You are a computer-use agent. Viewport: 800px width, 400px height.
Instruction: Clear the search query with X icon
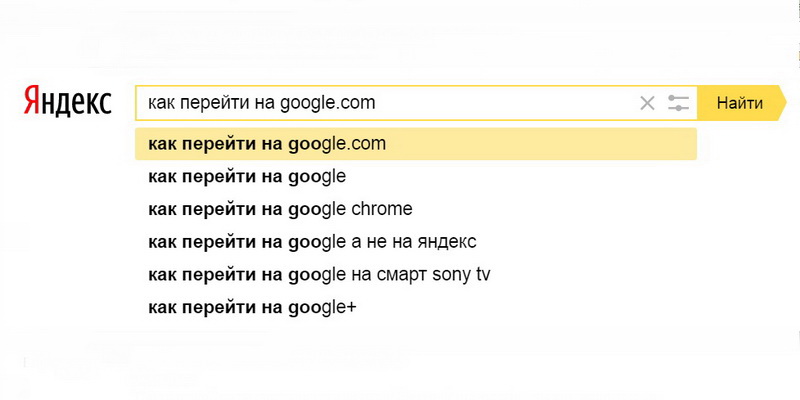[647, 103]
